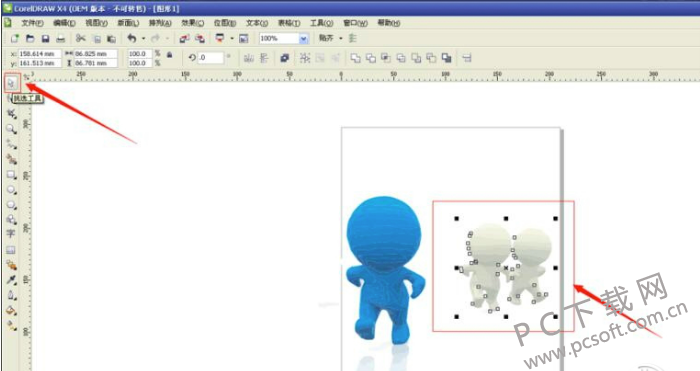700x371 pixels.
Task: Apply Front minus back shaping
Action: coord(416,58)
